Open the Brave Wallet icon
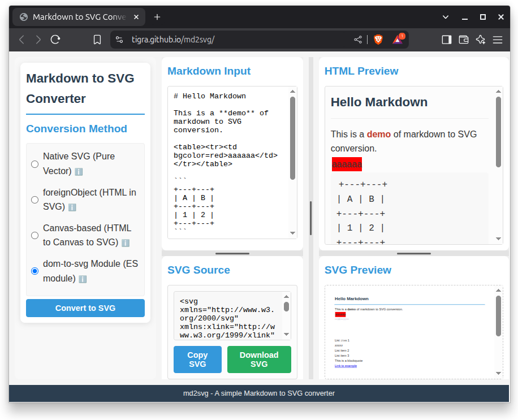 (x=463, y=40)
